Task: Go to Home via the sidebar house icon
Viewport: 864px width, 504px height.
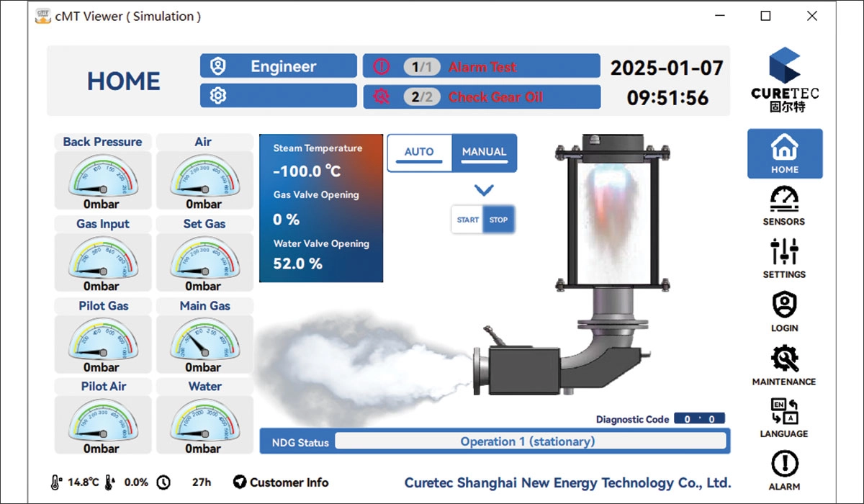Action: [784, 148]
